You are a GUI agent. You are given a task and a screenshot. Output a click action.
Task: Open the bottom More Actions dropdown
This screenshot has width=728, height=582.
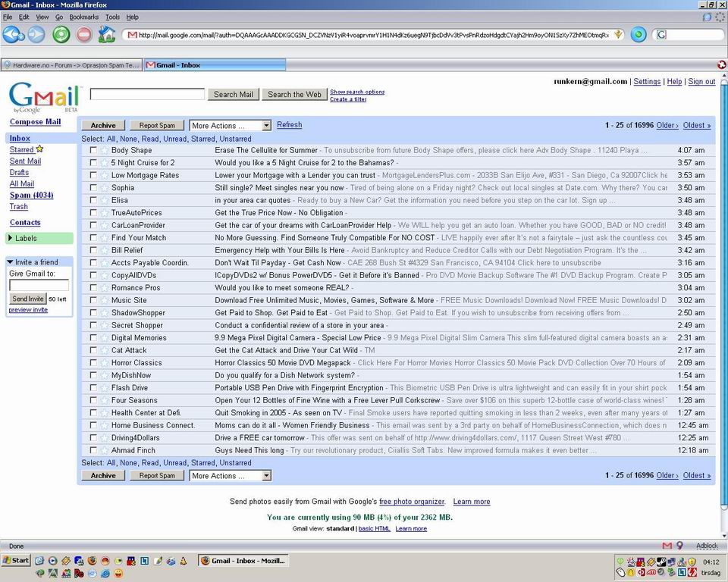231,476
